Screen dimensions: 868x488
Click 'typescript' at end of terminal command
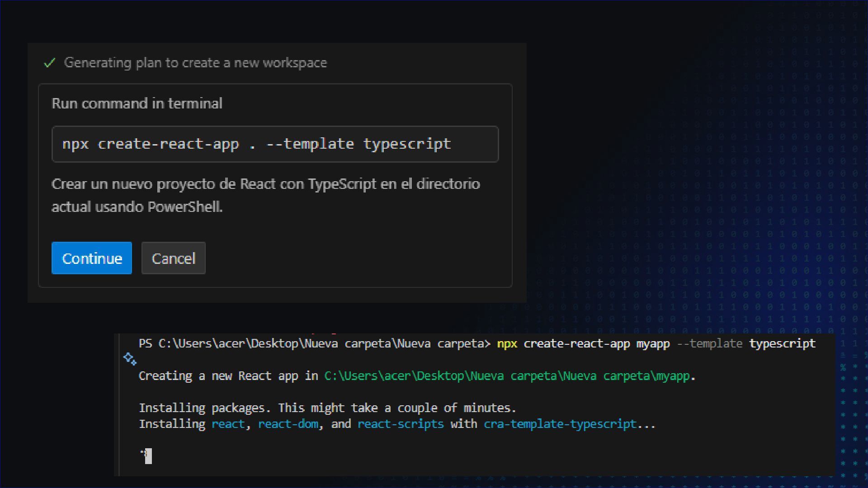click(x=783, y=344)
